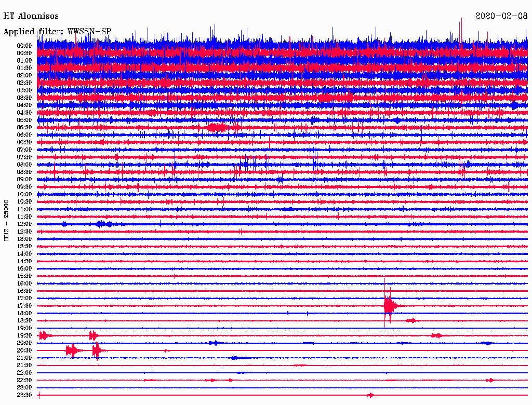The image size is (532, 405).
Task: Select the 05:00 time row label
Action: pos(24,120)
